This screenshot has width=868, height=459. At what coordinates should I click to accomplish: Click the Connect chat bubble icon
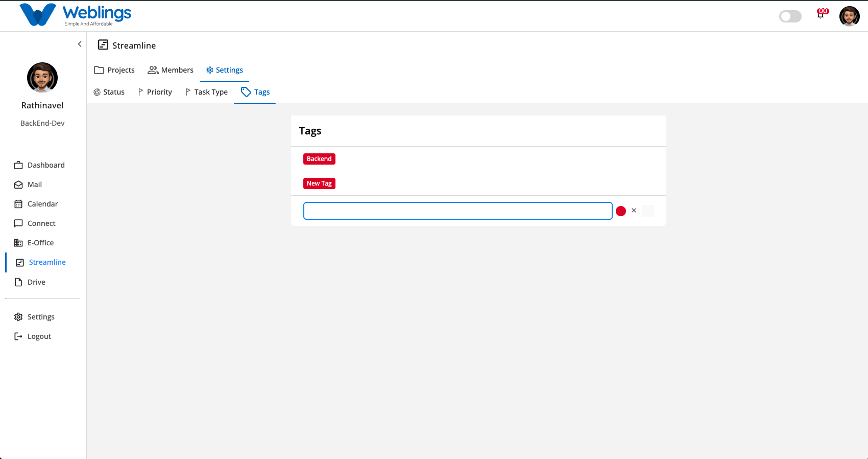coord(18,223)
